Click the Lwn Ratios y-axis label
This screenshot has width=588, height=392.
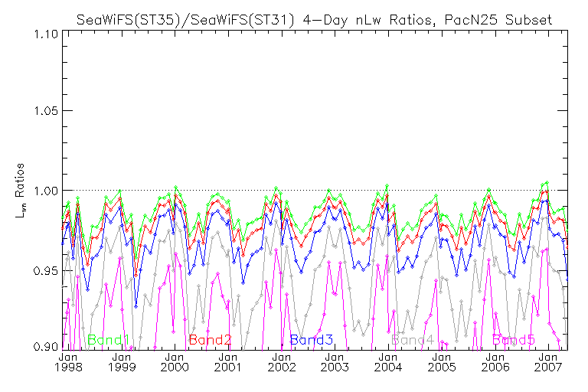[x=20, y=191]
